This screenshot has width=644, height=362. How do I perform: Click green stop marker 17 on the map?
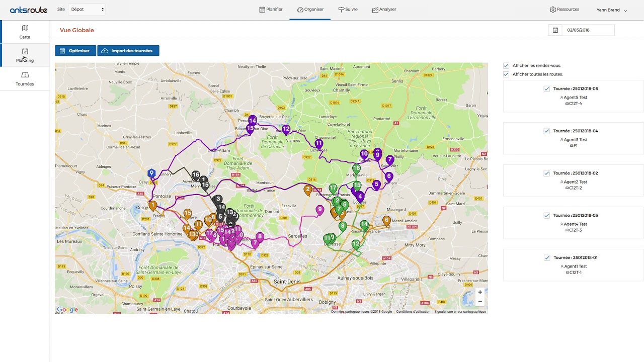point(333,189)
